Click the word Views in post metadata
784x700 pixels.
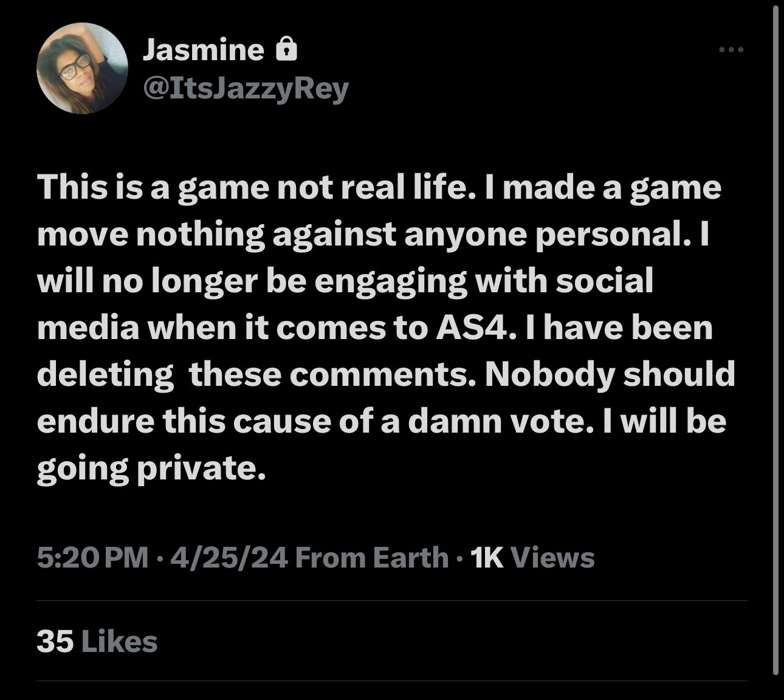(x=552, y=557)
